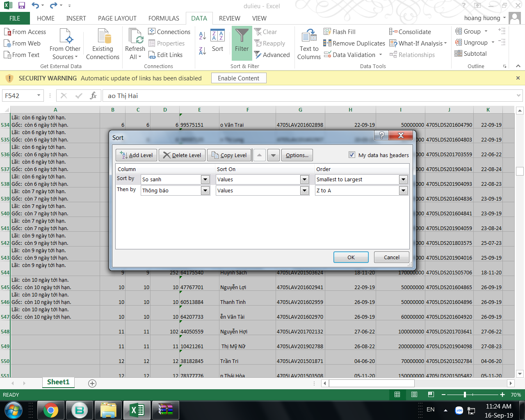The height and width of the screenshot is (420, 525).
Task: Click the insert function fx icon
Action: tap(94, 96)
